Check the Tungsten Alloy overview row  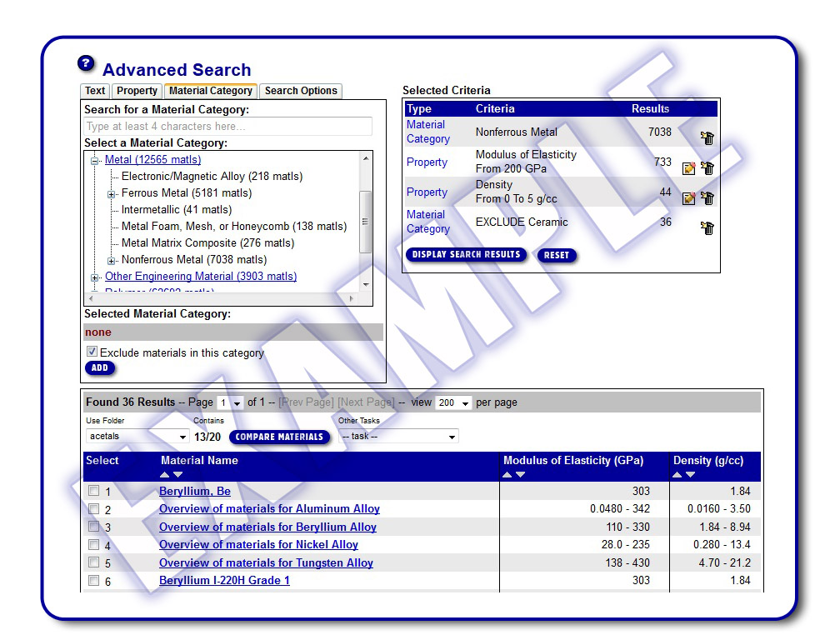tap(93, 562)
